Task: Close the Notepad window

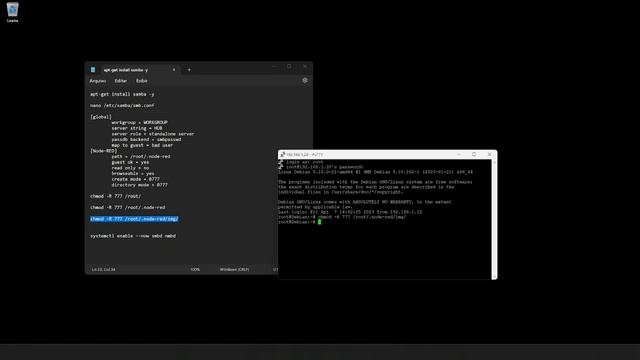Action: 305,66
